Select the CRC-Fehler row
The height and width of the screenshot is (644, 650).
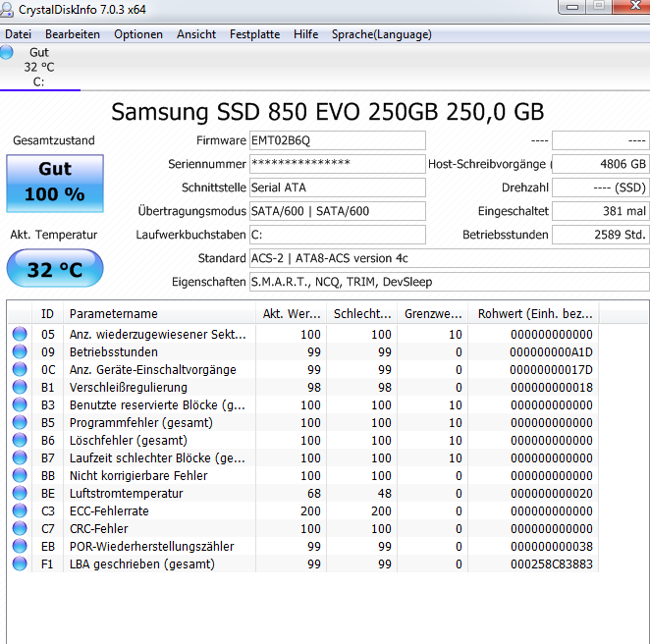[x=303, y=528]
